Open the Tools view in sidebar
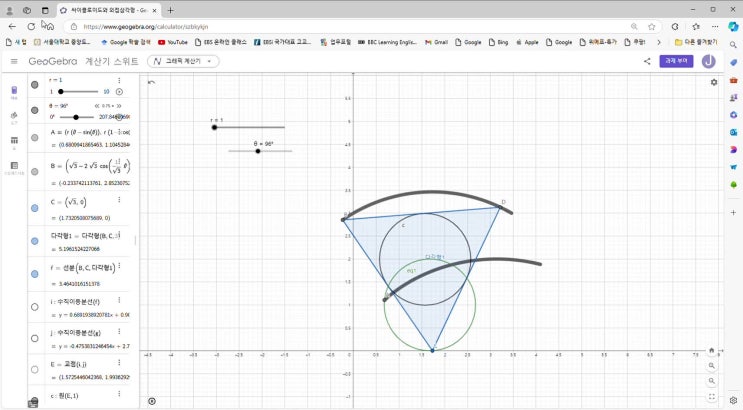The height and width of the screenshot is (410, 743). tap(14, 117)
